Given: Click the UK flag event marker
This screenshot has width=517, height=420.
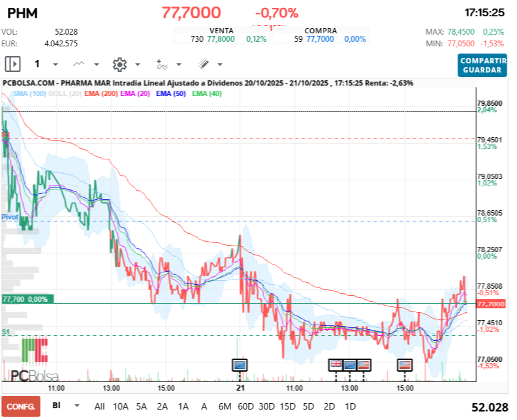Looking at the screenshot, I should (336, 364).
